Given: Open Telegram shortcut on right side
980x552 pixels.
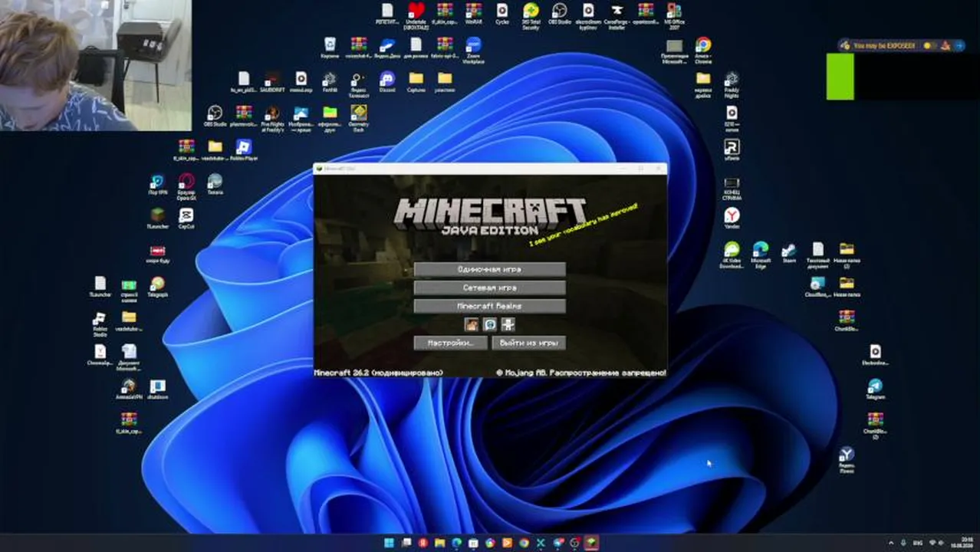Looking at the screenshot, I should (875, 389).
